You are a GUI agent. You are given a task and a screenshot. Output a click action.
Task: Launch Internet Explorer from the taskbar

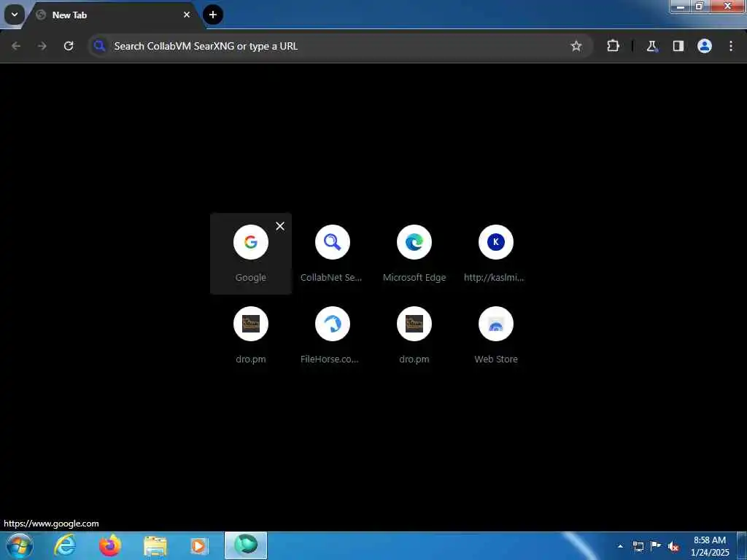pyautogui.click(x=65, y=545)
